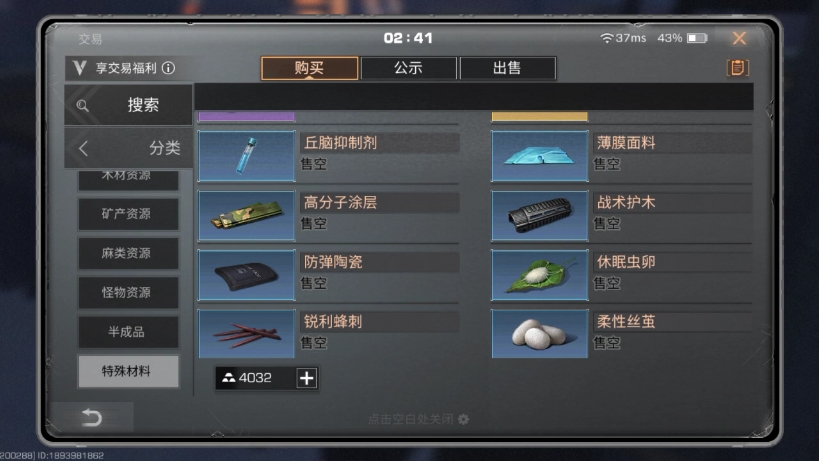Switch to the 公示 tab
The image size is (819, 461).
point(408,68)
